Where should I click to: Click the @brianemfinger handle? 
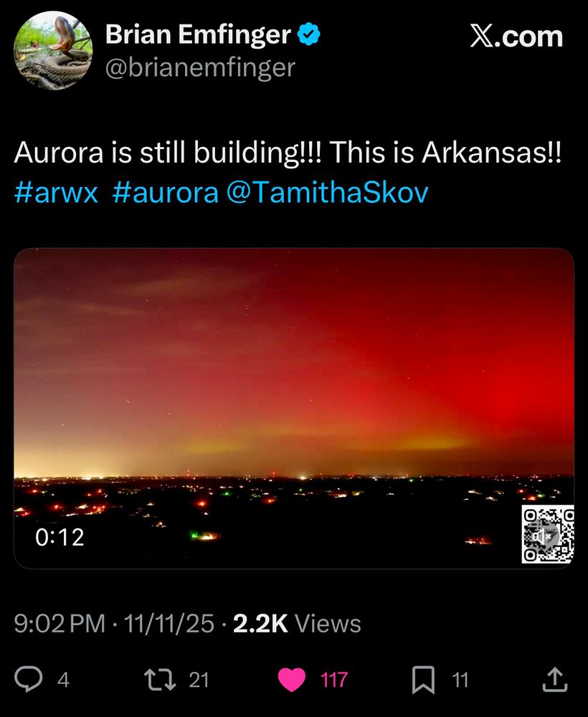click(x=200, y=67)
